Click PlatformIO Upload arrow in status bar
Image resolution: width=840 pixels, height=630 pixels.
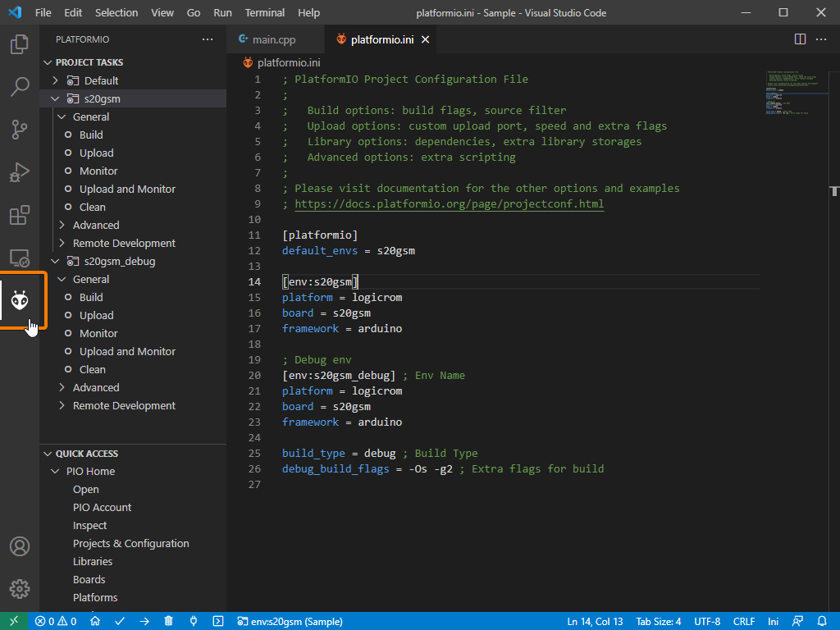pyautogui.click(x=144, y=621)
